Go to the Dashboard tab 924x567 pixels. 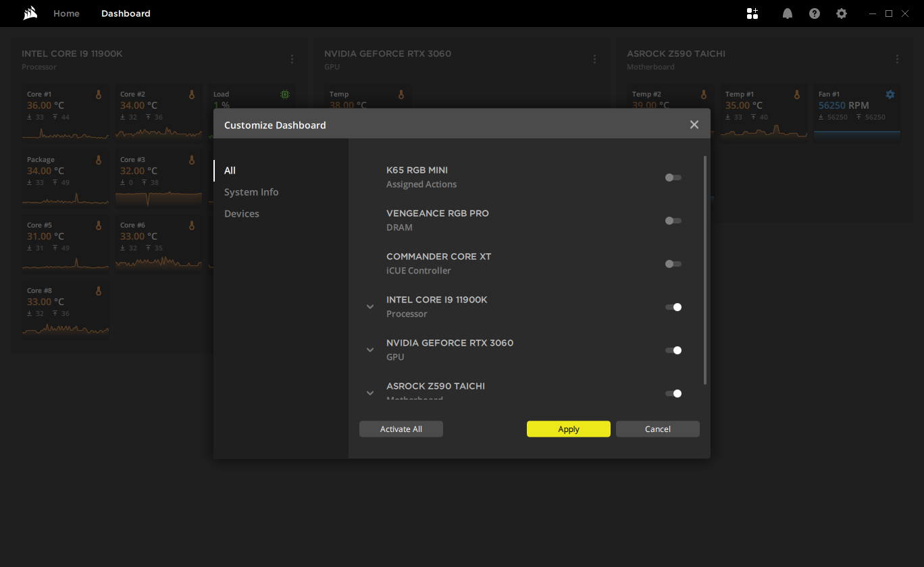126,13
